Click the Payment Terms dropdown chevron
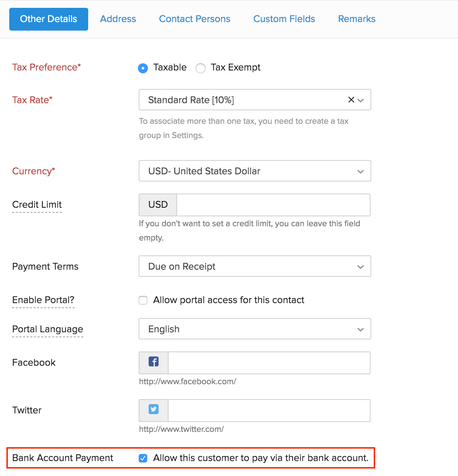The image size is (458, 476). tap(361, 266)
